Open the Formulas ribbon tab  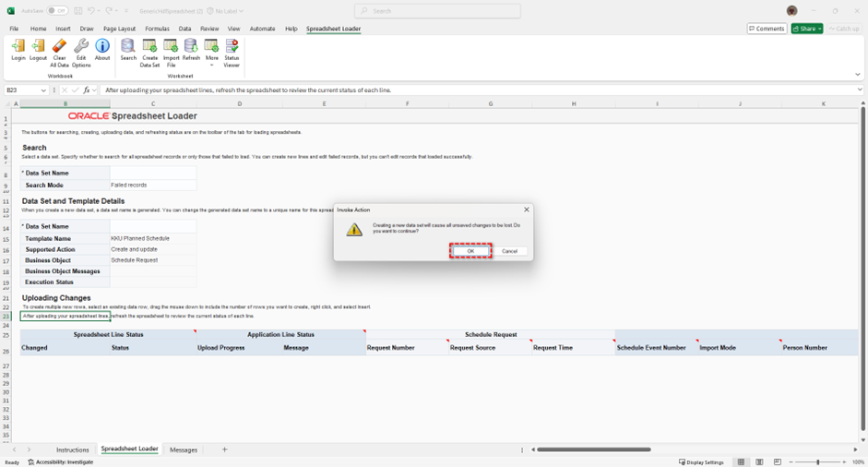point(157,29)
